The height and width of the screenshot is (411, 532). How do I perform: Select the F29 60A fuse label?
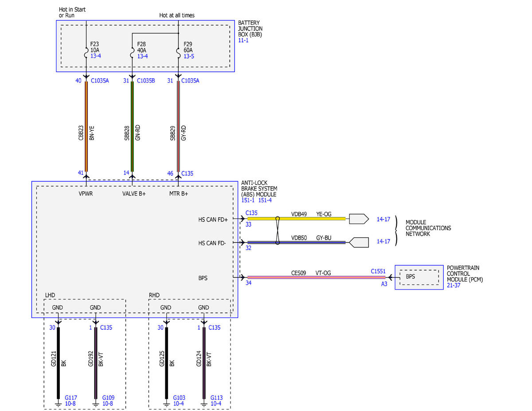[188, 47]
